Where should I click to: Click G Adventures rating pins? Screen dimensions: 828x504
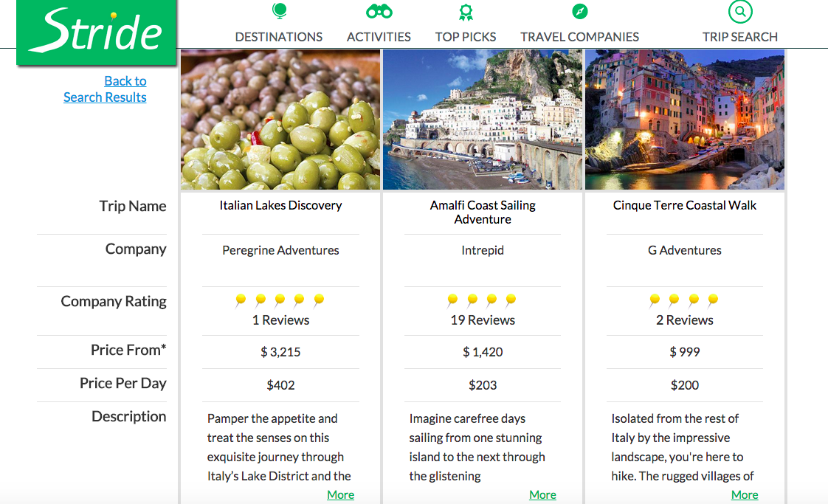click(x=684, y=300)
